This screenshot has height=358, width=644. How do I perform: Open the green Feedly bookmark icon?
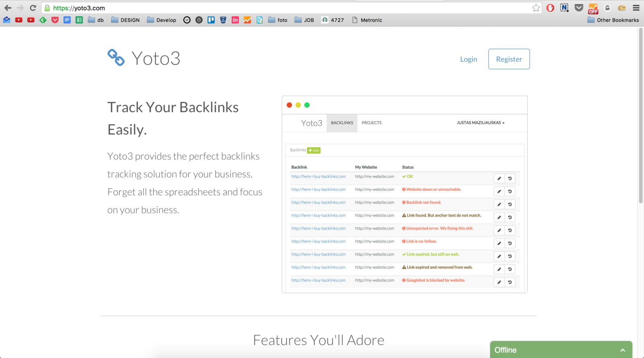(43, 20)
